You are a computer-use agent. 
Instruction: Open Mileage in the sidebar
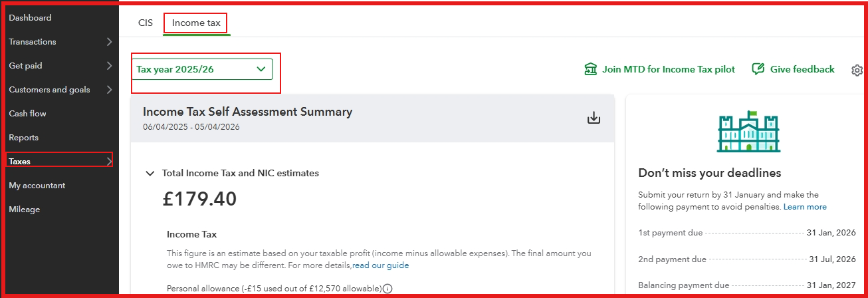(25, 210)
